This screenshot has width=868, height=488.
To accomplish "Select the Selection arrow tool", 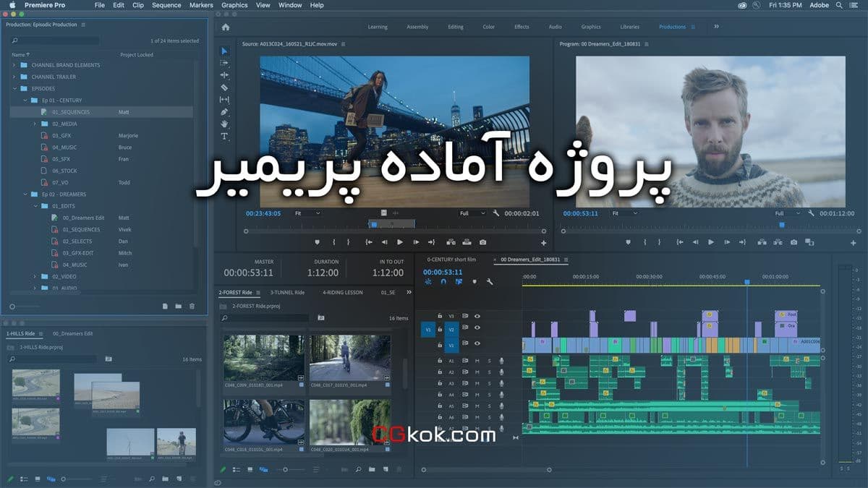I will click(224, 51).
